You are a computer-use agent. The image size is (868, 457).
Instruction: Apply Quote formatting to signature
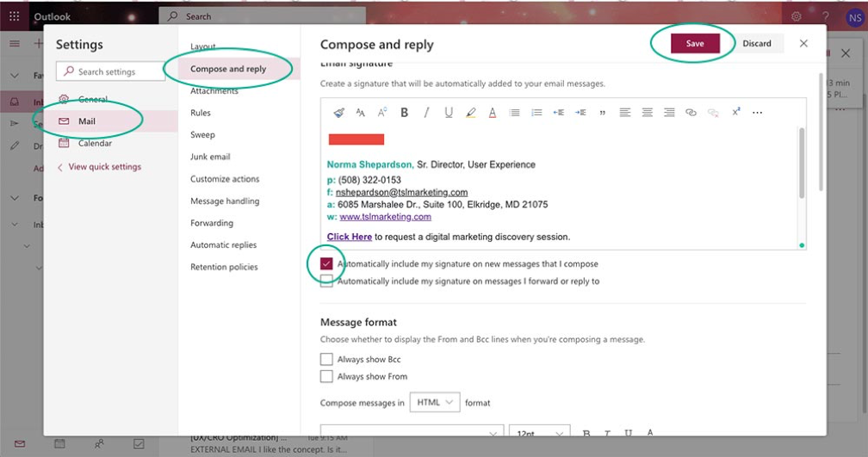click(602, 113)
